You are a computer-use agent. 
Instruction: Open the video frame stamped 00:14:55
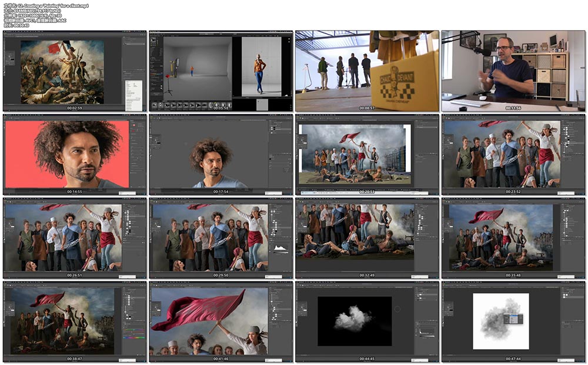point(75,155)
